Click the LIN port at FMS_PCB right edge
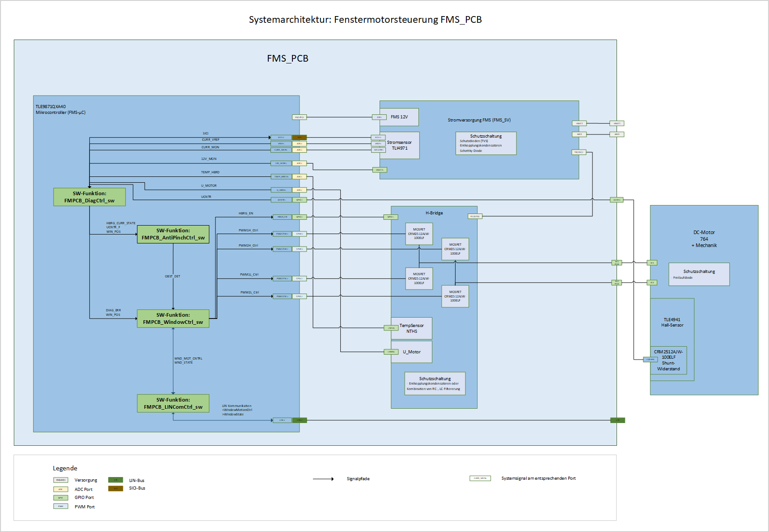The image size is (769, 532). tap(617, 420)
